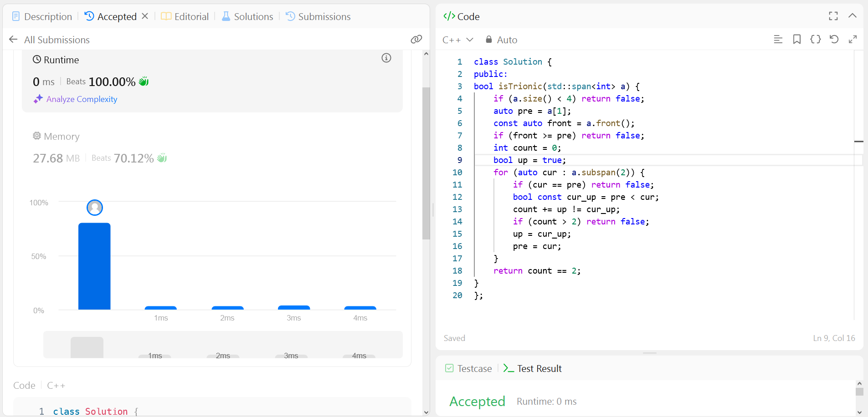Click line number 10 in gutter
The height and width of the screenshot is (417, 868).
(x=457, y=173)
